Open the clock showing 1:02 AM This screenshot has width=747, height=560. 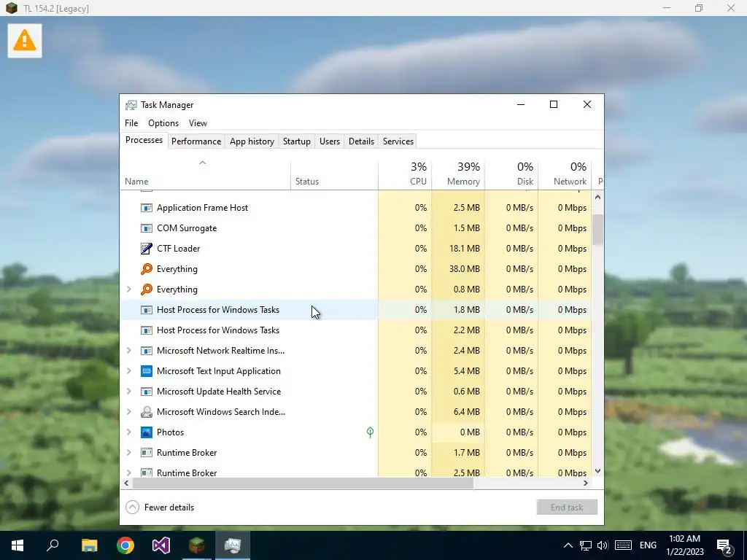coord(685,545)
